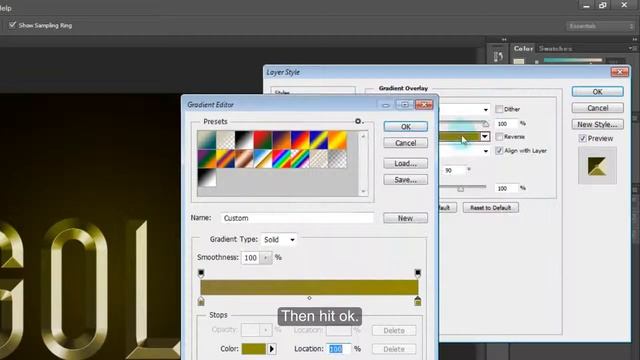Click the presets scrollbar up arrow
This screenshot has height=360, width=640.
click(363, 136)
